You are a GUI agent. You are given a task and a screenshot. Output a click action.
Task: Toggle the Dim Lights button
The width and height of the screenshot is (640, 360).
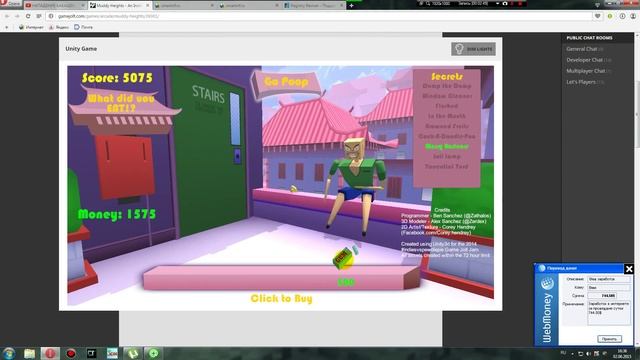(x=473, y=49)
